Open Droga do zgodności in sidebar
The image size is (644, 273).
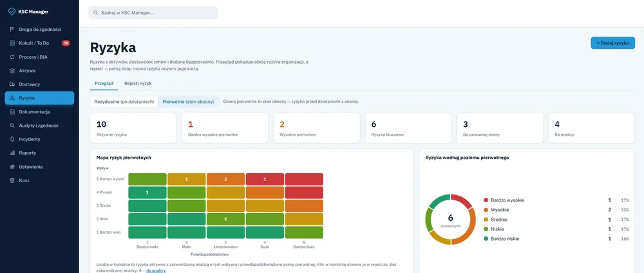[39, 30]
